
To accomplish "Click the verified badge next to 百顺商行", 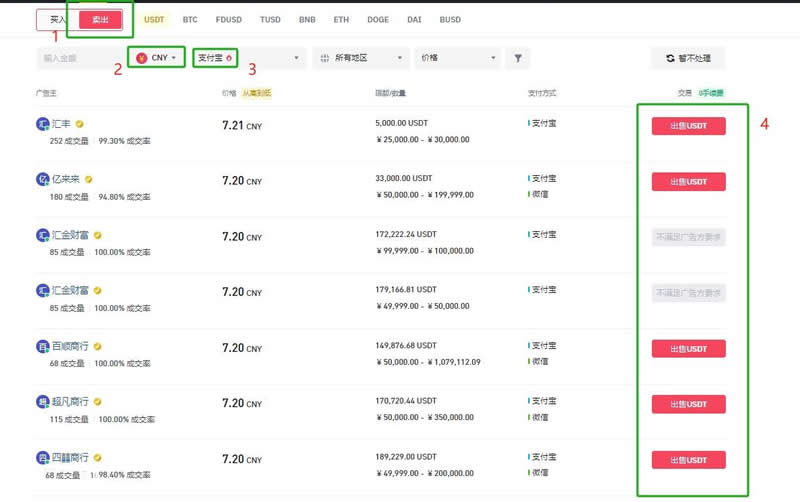I will click(x=98, y=347).
